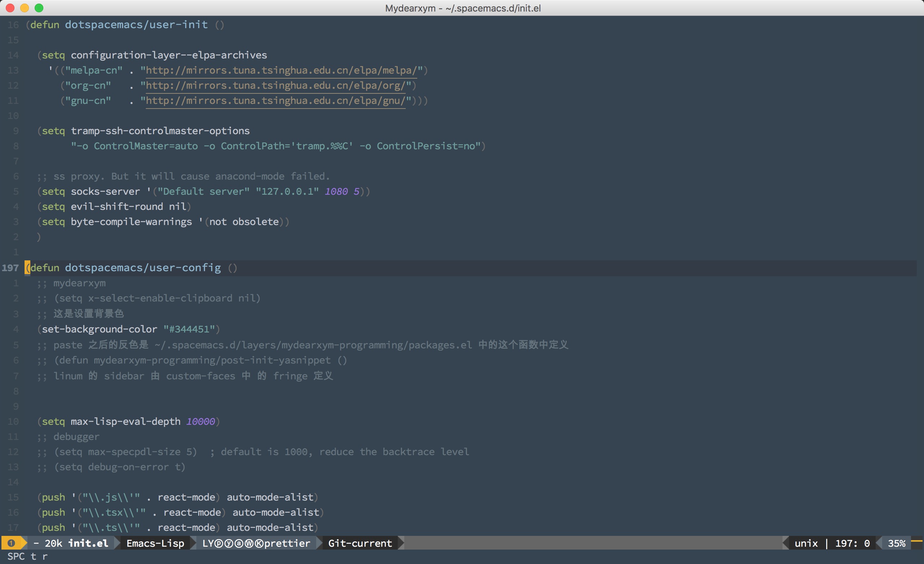This screenshot has height=564, width=924.
Task: Open the Git-current version control menu
Action: coord(360,543)
